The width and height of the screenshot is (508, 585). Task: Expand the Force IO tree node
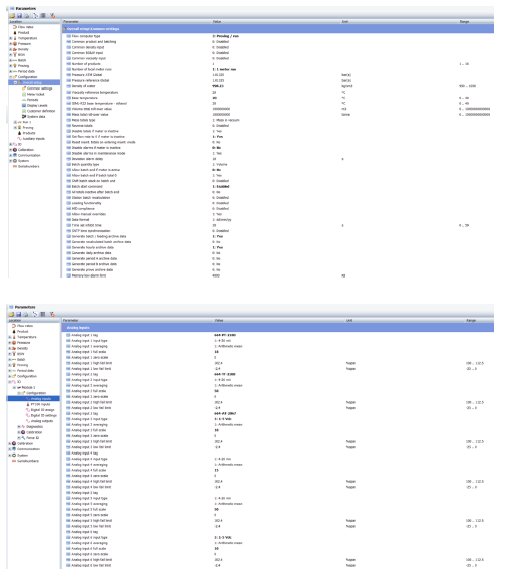tap(19, 438)
